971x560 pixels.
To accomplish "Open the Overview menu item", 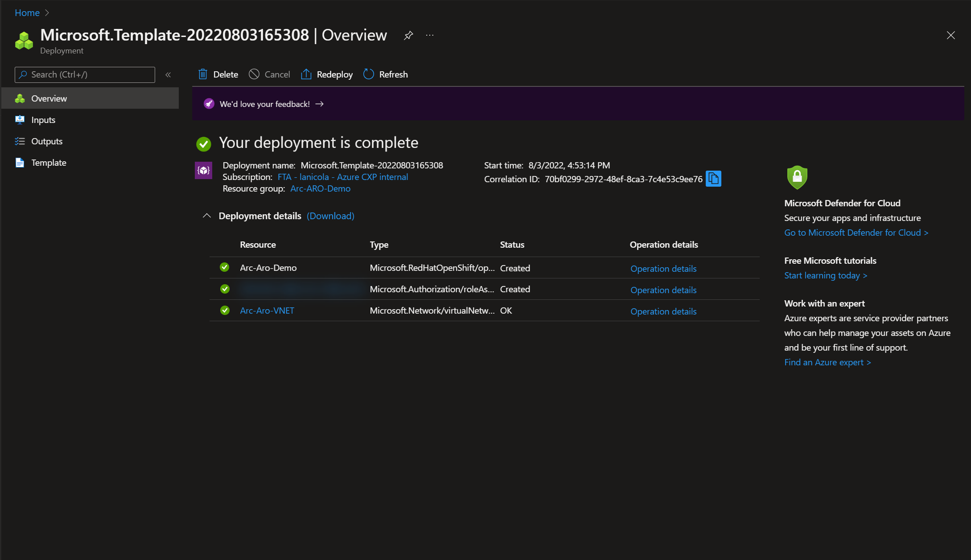I will pos(90,98).
